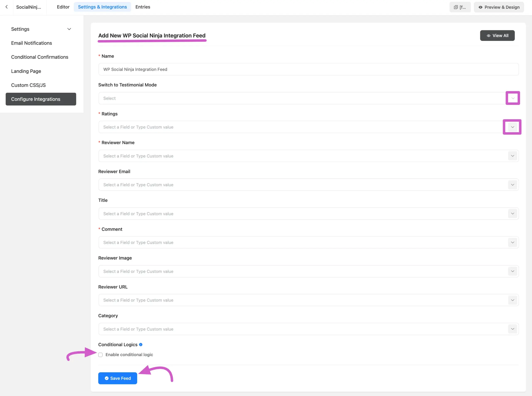Click the Name input field

click(x=308, y=69)
